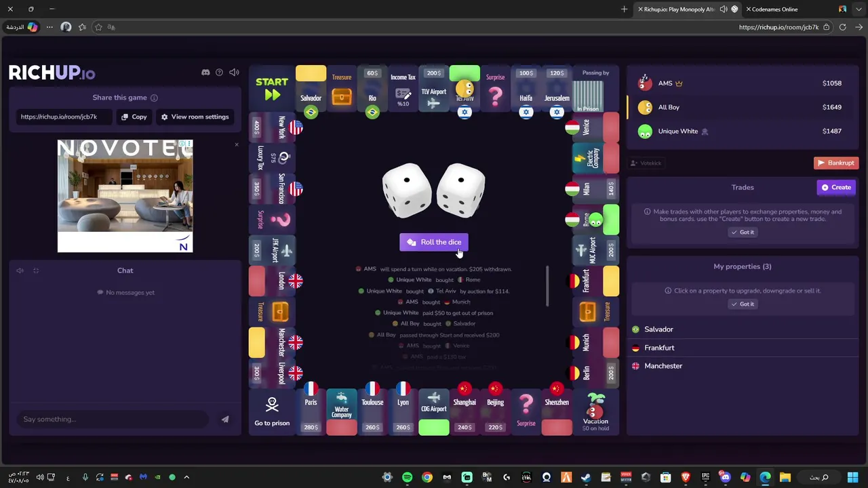
Task: Reload the page
Action: click(x=842, y=27)
